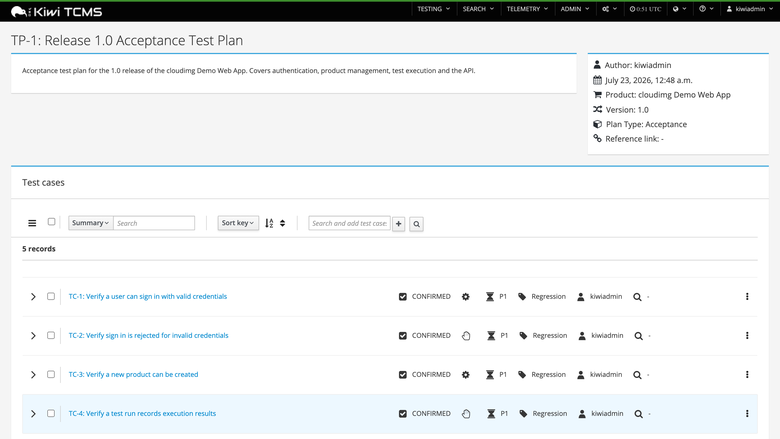780x439 pixels.
Task: Click the author user icon on TC-3's row
Action: (x=581, y=375)
